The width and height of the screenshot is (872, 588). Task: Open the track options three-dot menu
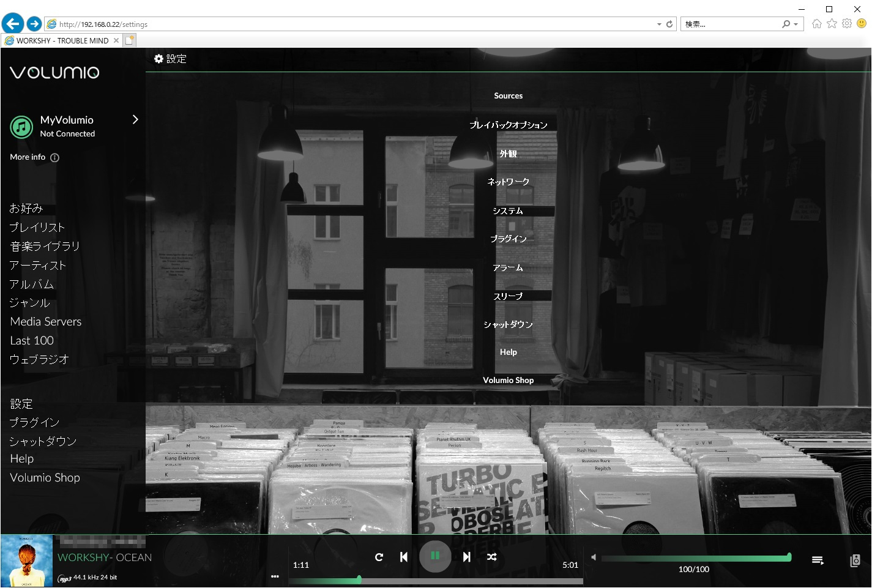[x=275, y=576]
